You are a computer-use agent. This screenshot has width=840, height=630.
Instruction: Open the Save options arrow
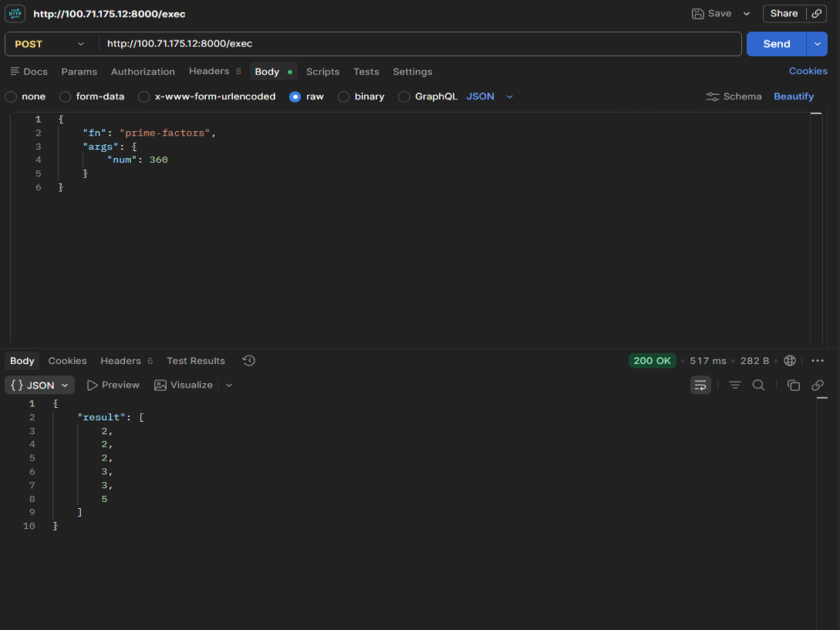[746, 14]
